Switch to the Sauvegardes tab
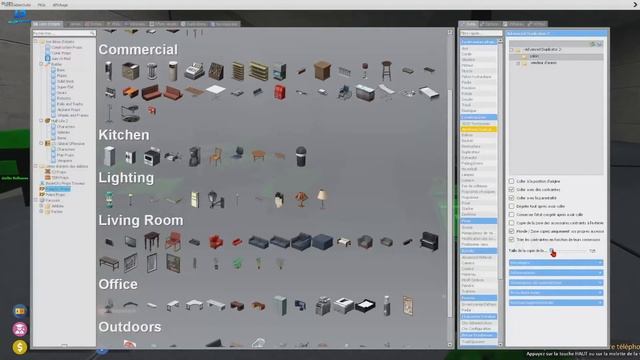 click(x=224, y=24)
